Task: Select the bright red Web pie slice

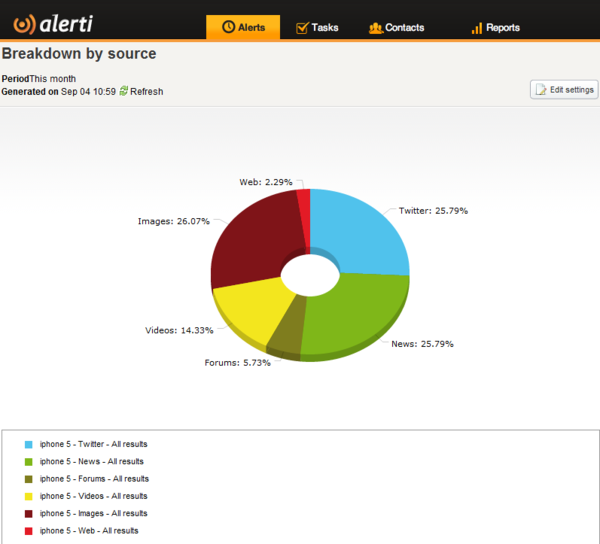Action: [304, 218]
